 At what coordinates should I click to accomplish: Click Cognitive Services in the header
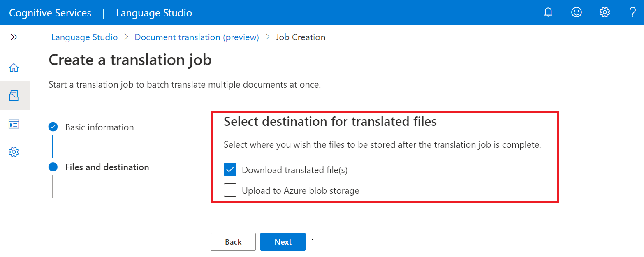(49, 13)
